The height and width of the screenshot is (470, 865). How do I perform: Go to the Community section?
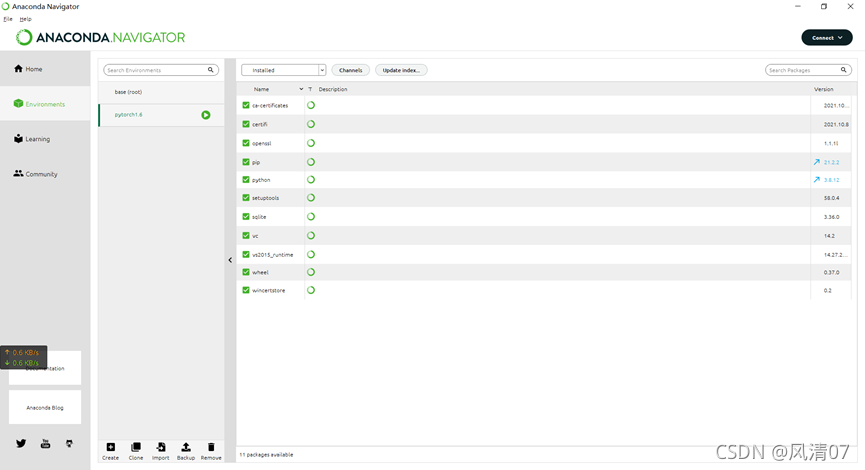point(35,174)
